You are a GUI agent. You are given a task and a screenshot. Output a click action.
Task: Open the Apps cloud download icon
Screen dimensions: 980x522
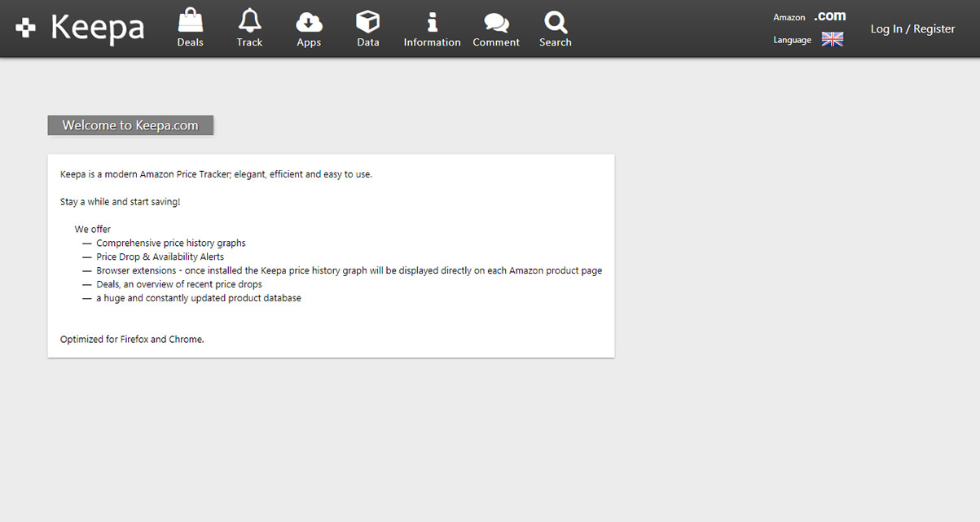tap(309, 21)
